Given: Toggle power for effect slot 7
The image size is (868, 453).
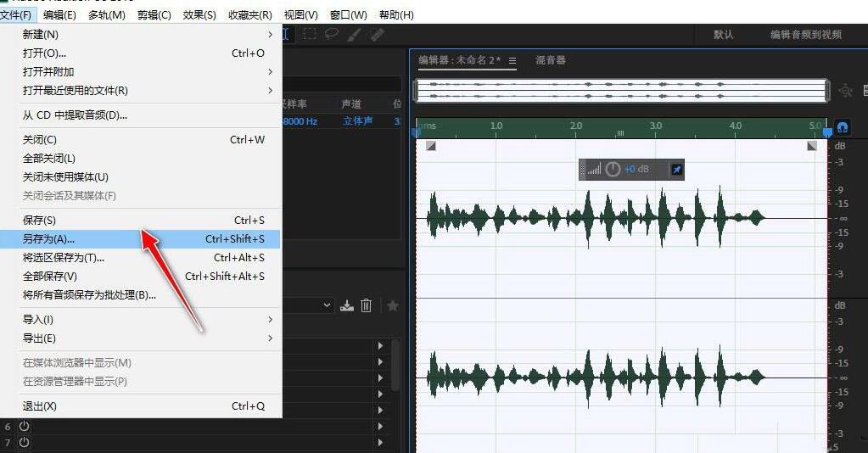Looking at the screenshot, I should [24, 442].
